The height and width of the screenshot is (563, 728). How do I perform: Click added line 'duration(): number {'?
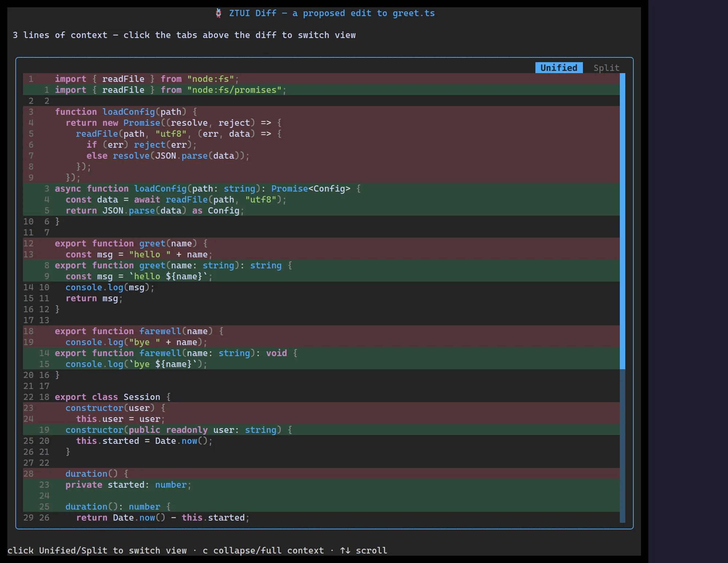tap(321, 506)
